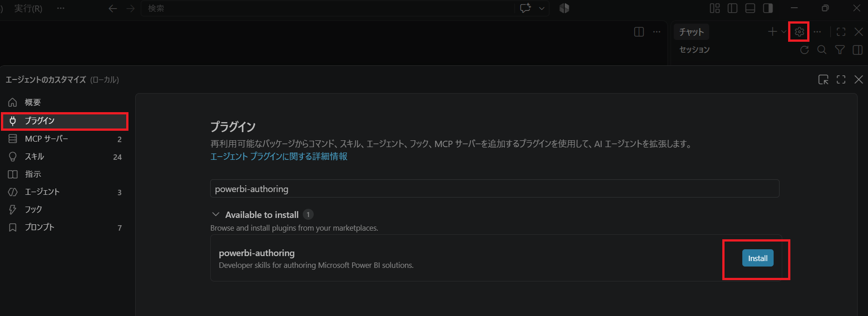Image resolution: width=868 pixels, height=316 pixels.
Task: Open the フック section
Action: click(65, 210)
